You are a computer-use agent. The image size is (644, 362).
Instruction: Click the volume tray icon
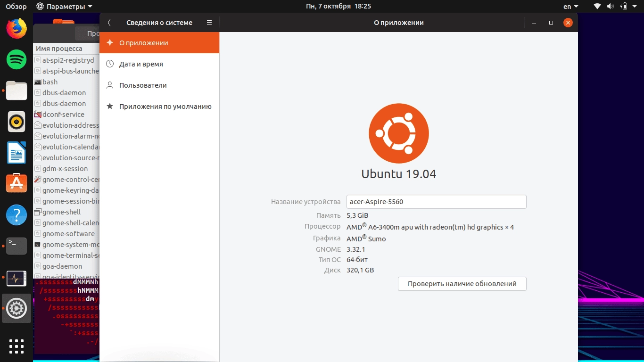coord(611,7)
